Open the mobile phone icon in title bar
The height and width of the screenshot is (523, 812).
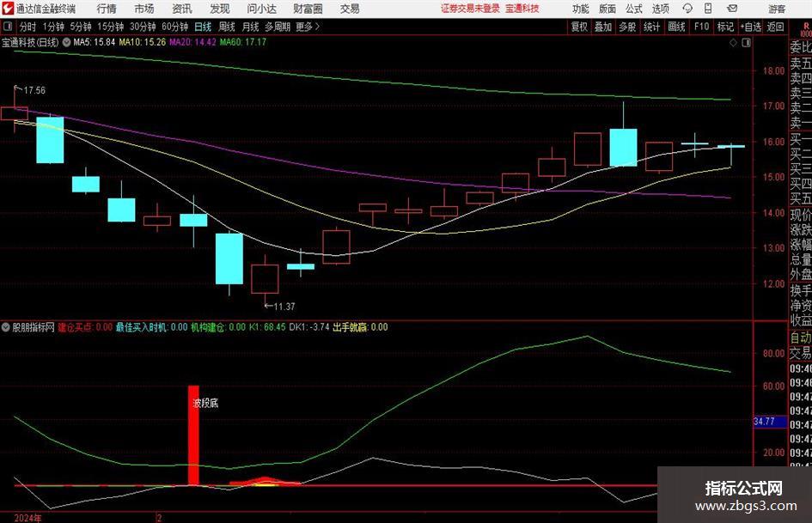[708, 9]
